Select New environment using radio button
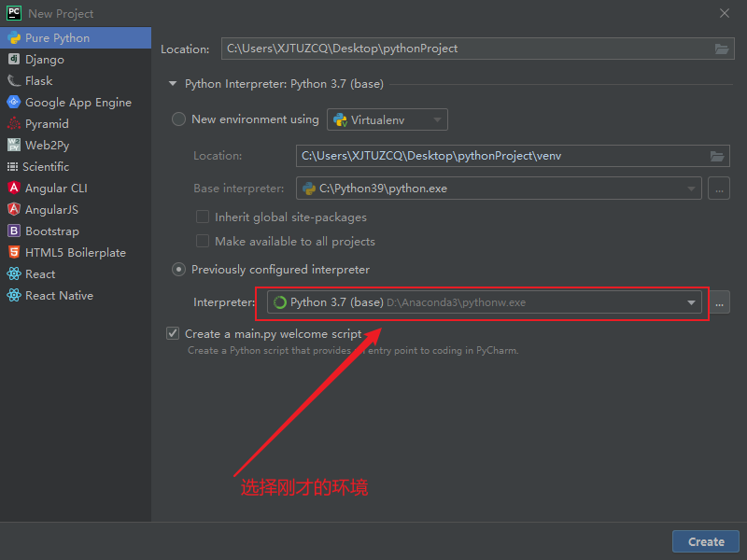 coord(178,119)
